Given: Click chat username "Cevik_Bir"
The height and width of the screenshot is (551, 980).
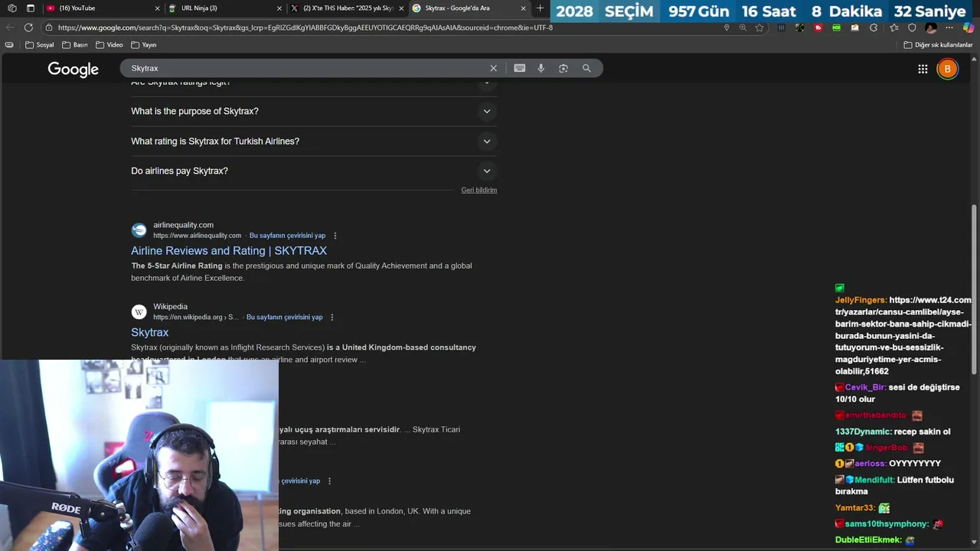Looking at the screenshot, I should [x=865, y=387].
